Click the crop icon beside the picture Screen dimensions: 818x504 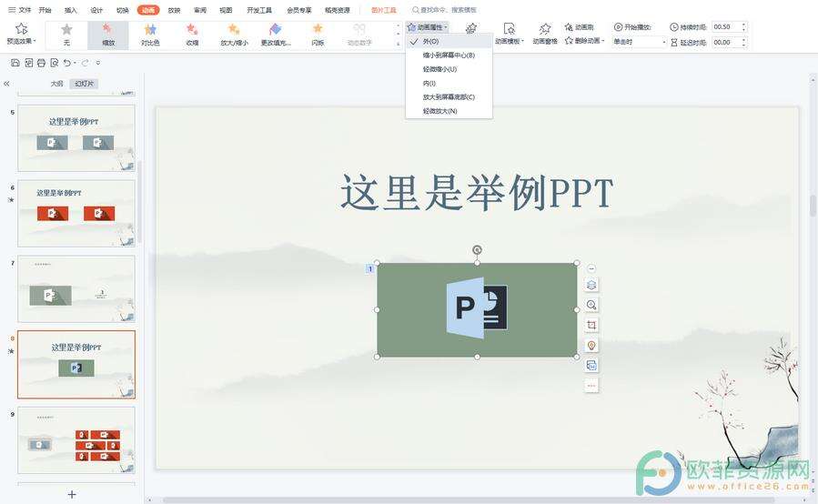coord(591,326)
